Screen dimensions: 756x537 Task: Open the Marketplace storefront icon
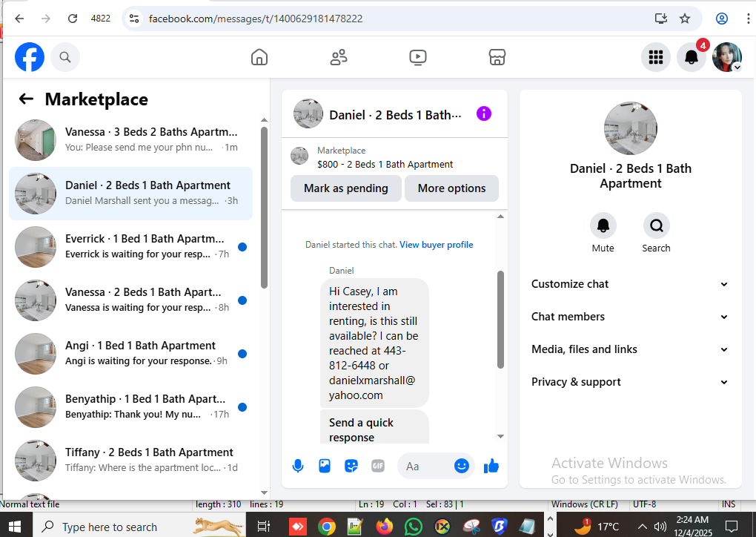[x=497, y=57]
